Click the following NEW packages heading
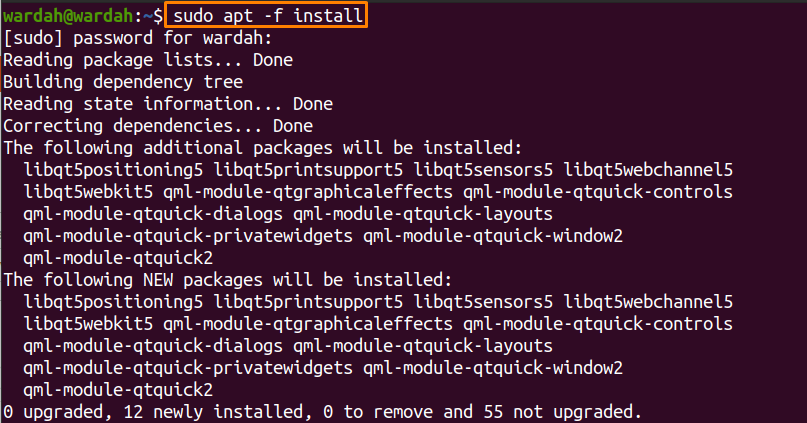 (x=227, y=280)
